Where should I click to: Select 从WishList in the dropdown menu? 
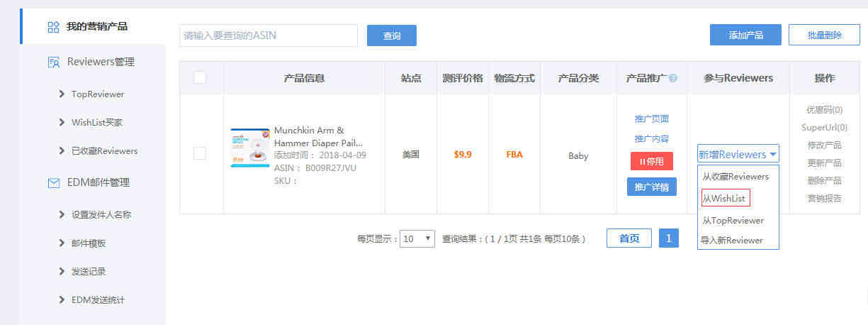click(725, 198)
